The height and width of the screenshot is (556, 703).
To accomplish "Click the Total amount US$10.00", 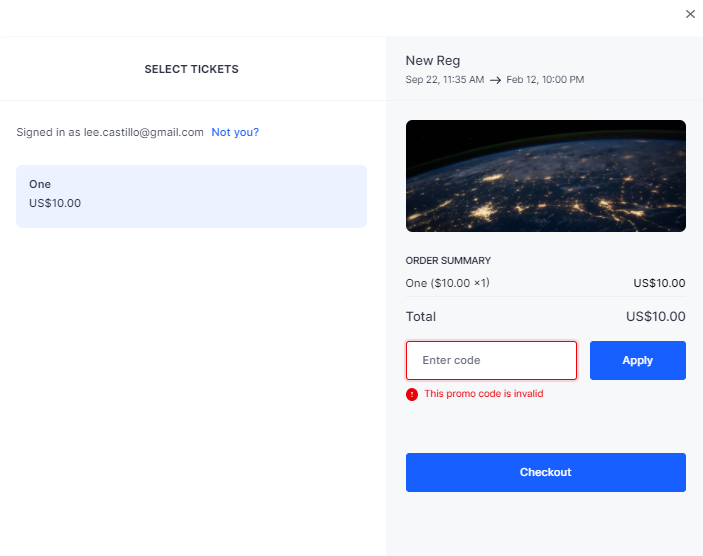I will pos(655,317).
